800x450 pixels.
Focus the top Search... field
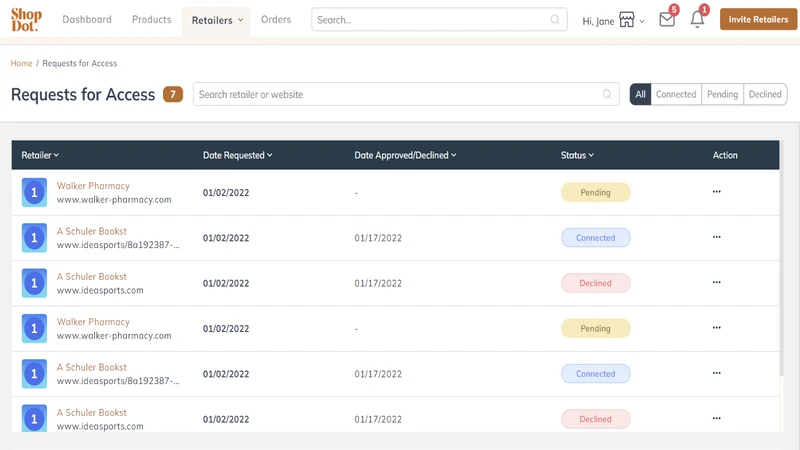[439, 19]
